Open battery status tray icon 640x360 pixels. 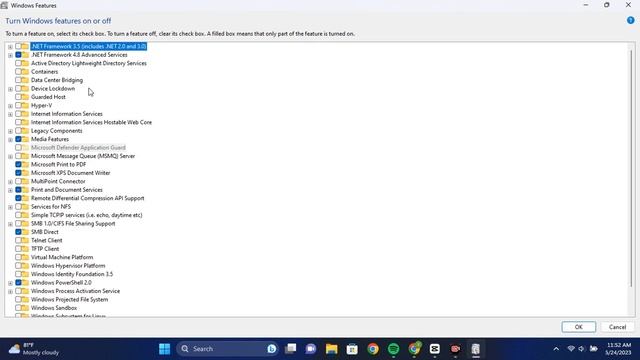pyautogui.click(x=594, y=349)
